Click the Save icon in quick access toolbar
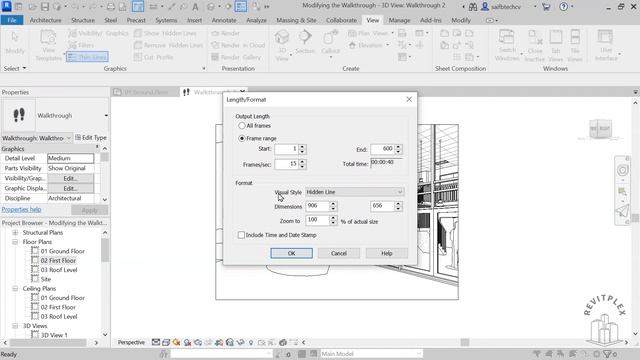This screenshot has width=640, height=360. 45,7
